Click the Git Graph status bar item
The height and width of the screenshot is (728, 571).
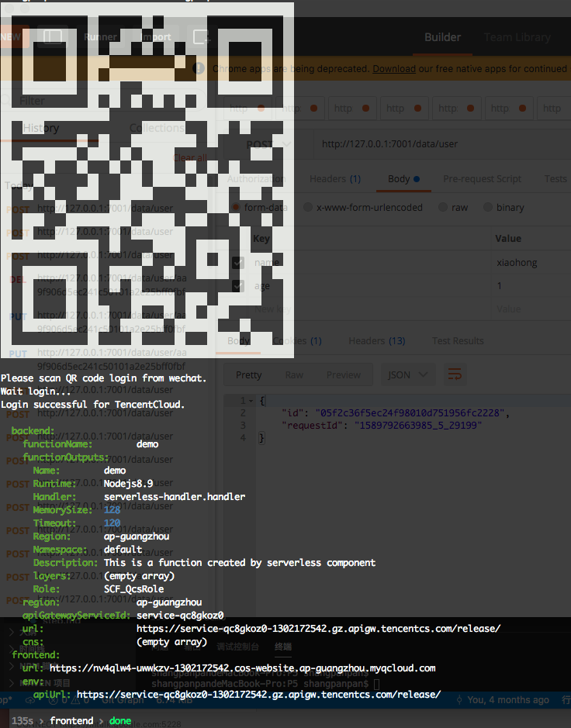pos(123,699)
